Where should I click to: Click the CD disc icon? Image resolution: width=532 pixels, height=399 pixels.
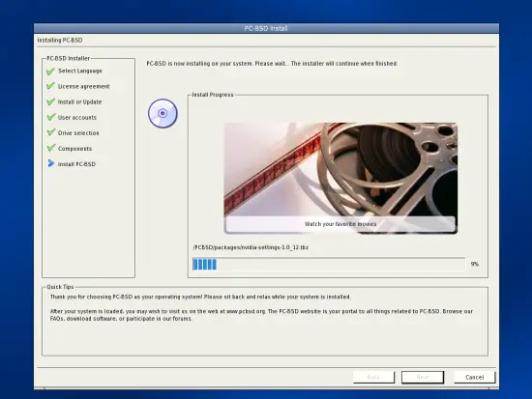pos(163,113)
